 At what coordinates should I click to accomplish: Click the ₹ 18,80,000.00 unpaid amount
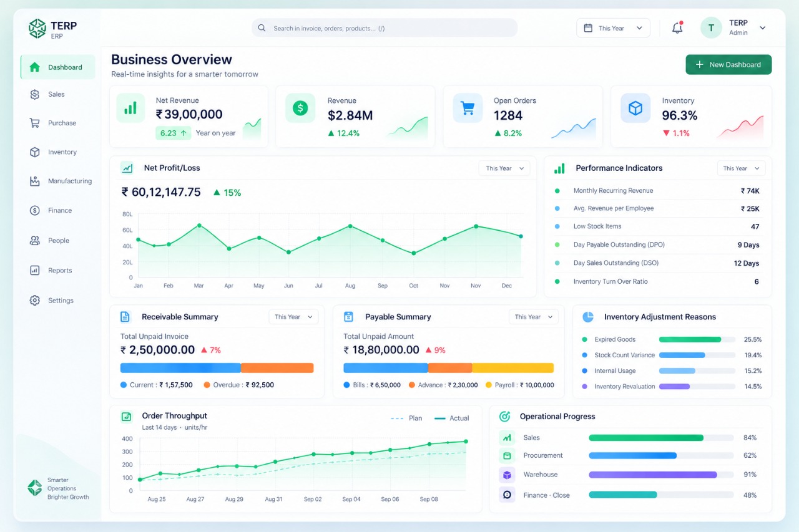pos(381,350)
